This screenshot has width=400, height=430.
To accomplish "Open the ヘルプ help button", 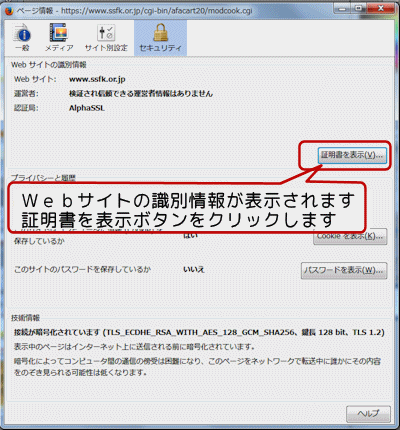I will pos(368,414).
